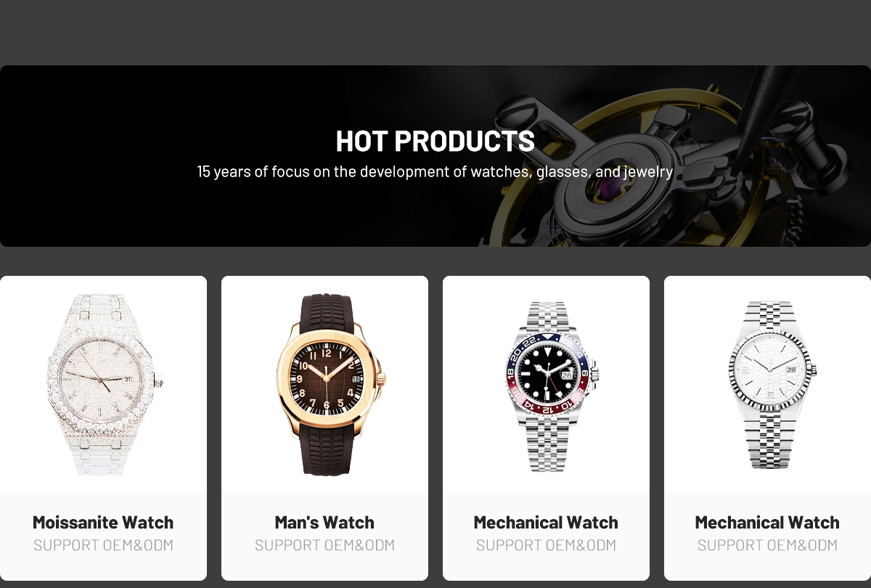Click SUPPORT OEM&ODM under the white-dial watch

[x=767, y=545]
